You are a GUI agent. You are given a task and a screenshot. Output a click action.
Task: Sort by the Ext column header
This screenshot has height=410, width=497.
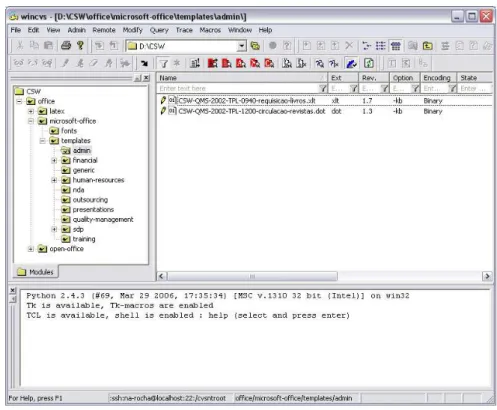pos(343,78)
